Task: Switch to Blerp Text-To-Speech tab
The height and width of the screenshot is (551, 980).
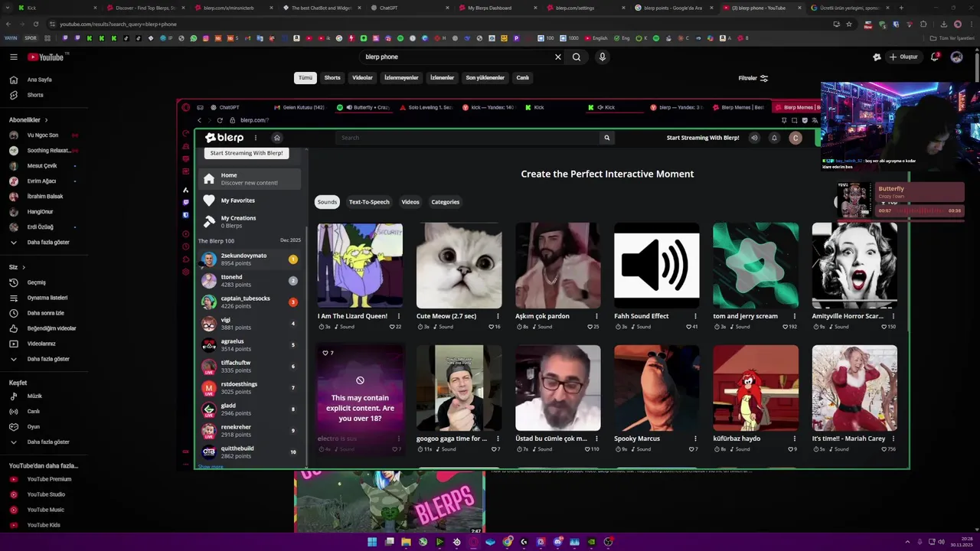Action: click(369, 202)
